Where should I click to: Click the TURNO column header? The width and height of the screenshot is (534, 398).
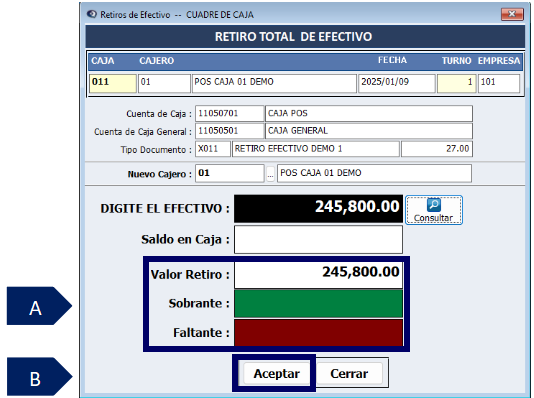[x=456, y=61]
